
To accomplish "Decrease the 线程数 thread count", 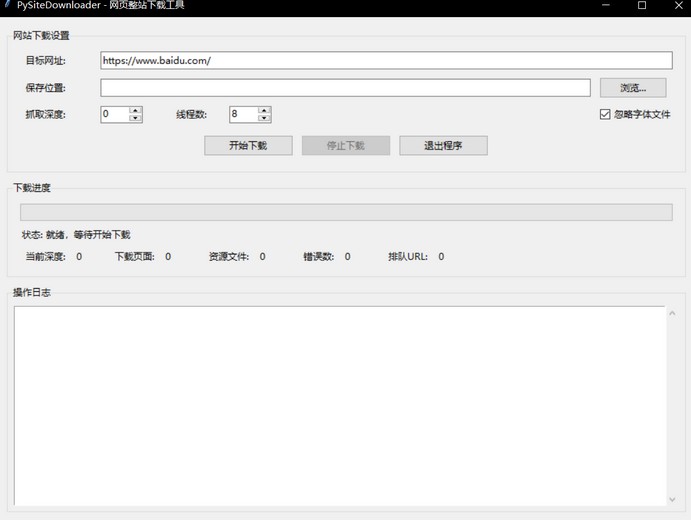I will (264, 118).
